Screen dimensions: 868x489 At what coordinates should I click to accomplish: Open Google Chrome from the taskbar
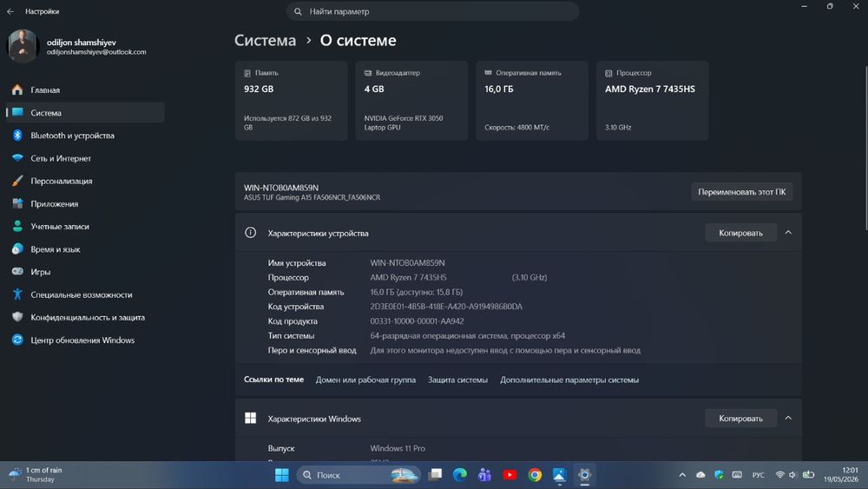tap(534, 474)
